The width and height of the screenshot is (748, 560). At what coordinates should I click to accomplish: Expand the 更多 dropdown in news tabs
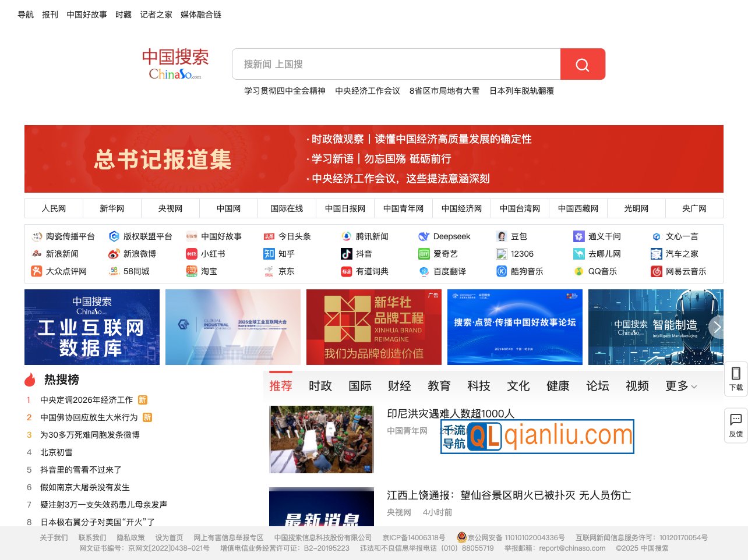[x=680, y=385]
